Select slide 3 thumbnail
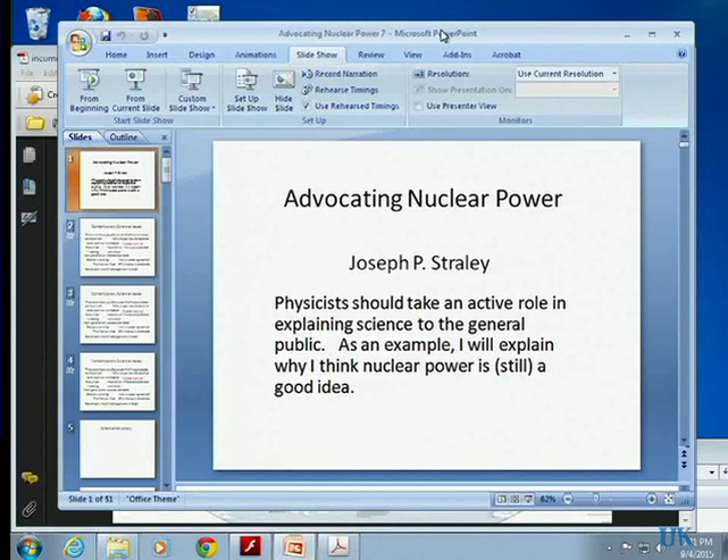Image resolution: width=728 pixels, height=560 pixels. (117, 314)
